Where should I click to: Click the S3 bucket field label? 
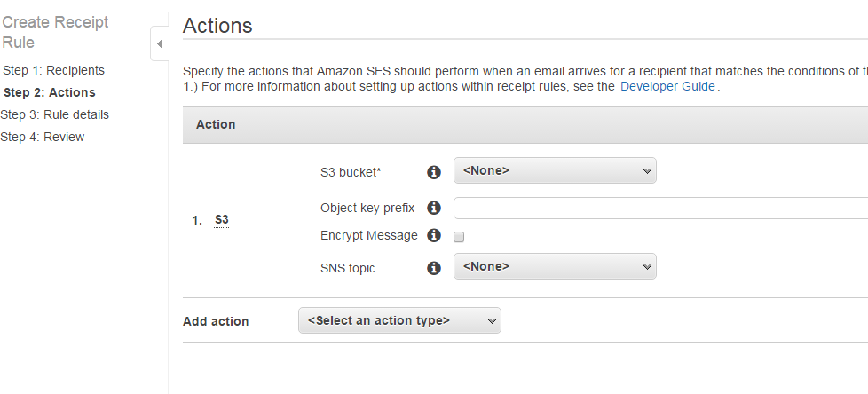point(357,171)
